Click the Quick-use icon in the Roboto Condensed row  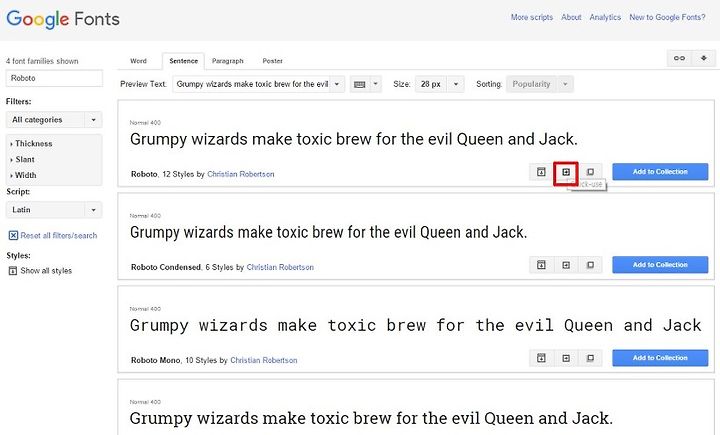click(x=566, y=265)
